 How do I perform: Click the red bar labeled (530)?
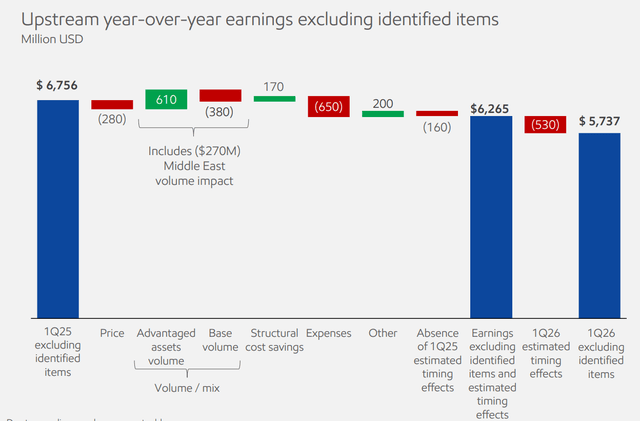pyautogui.click(x=545, y=125)
